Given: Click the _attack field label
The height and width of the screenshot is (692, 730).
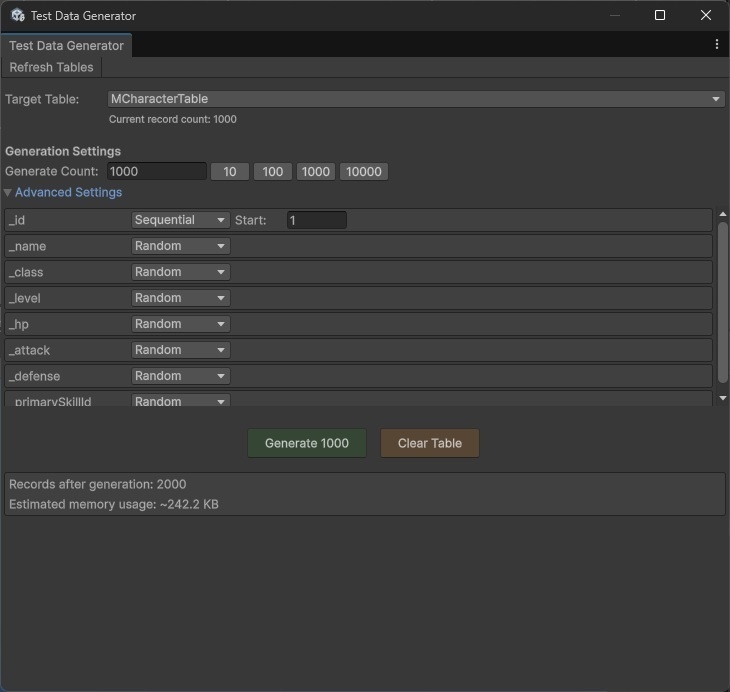Looking at the screenshot, I should pos(29,350).
